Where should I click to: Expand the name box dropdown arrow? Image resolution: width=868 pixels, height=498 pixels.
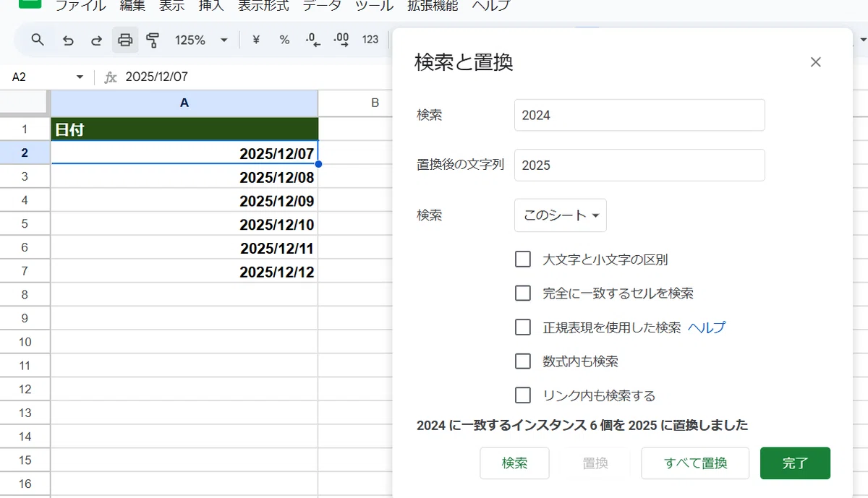pos(80,77)
